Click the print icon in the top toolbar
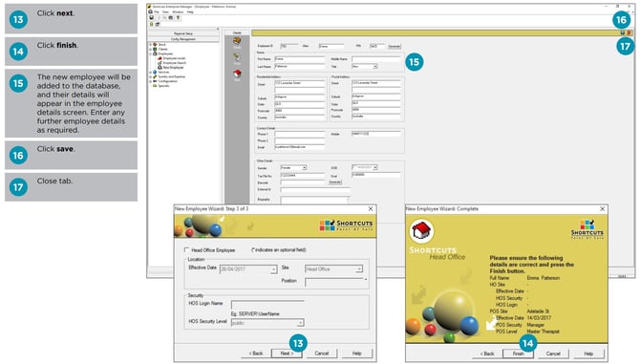Screen dimensions: 640x364 [x=171, y=18]
